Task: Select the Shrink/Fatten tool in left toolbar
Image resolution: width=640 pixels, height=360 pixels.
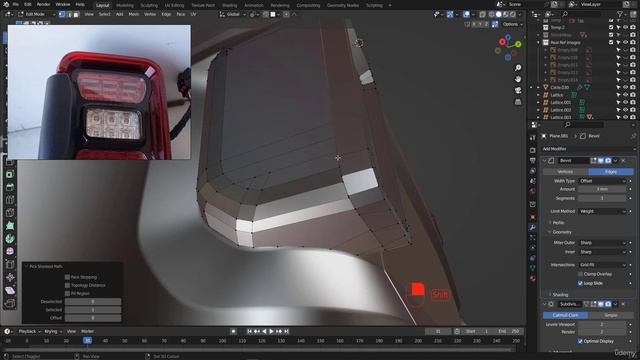Action: (10, 277)
